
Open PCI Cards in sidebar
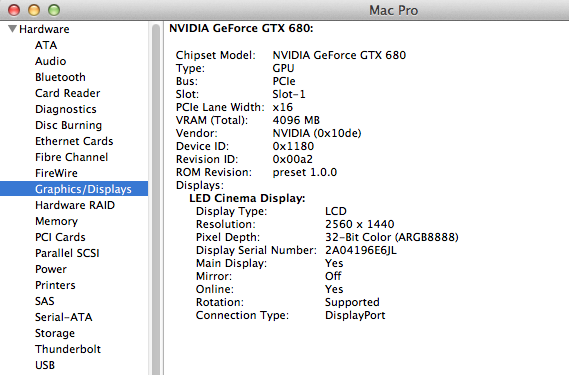(x=60, y=237)
